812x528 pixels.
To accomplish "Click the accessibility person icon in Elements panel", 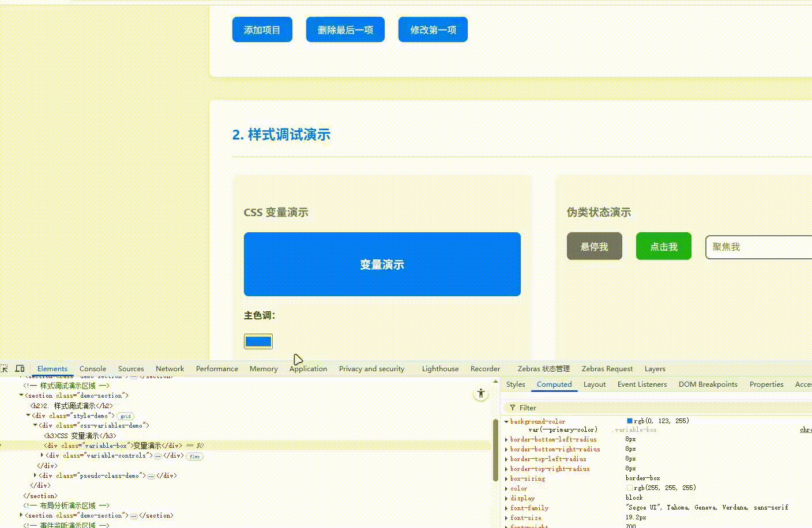I will point(481,393).
